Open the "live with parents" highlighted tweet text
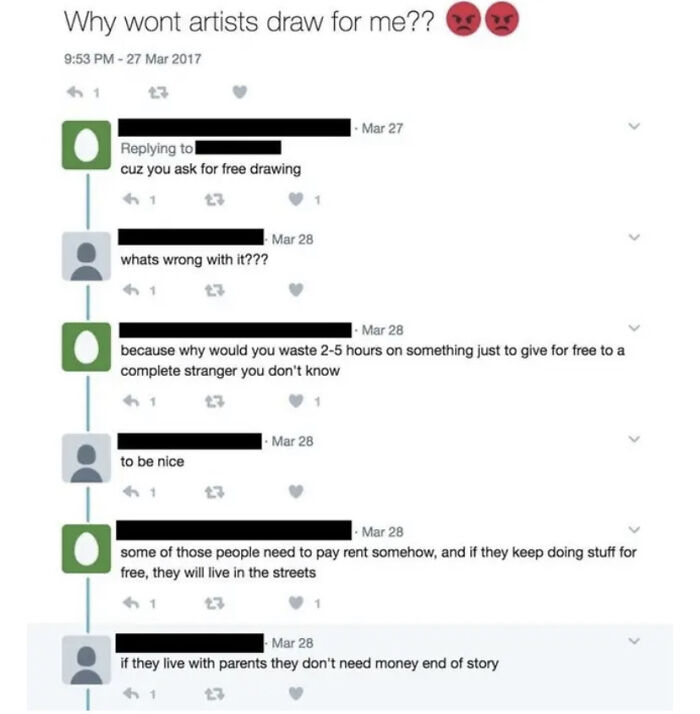 pyautogui.click(x=309, y=663)
